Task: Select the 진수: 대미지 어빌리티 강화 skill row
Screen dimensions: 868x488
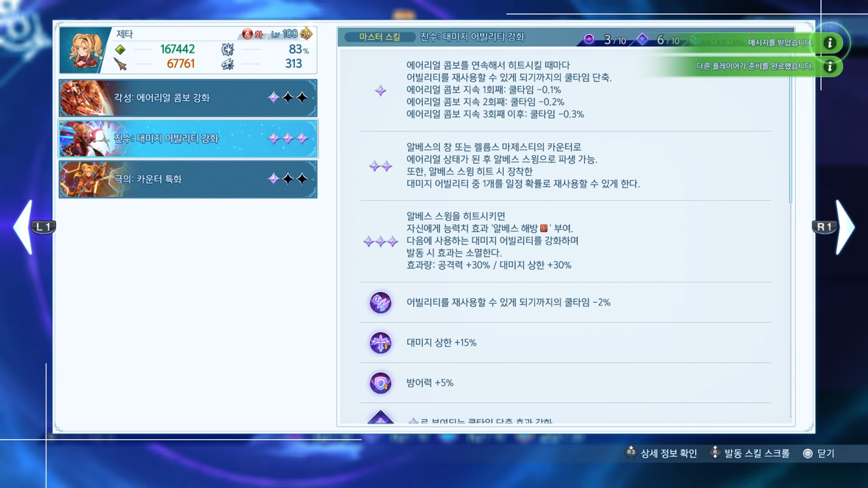Action: [188, 138]
